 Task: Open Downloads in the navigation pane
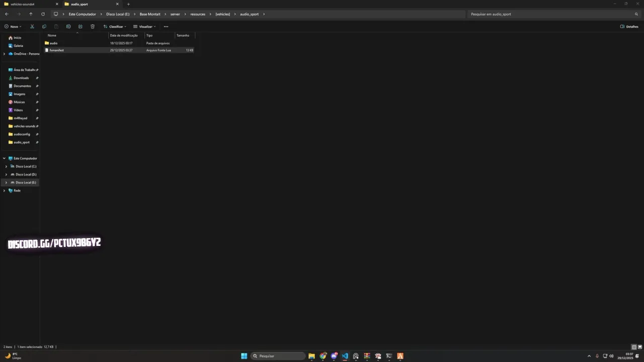(21, 78)
